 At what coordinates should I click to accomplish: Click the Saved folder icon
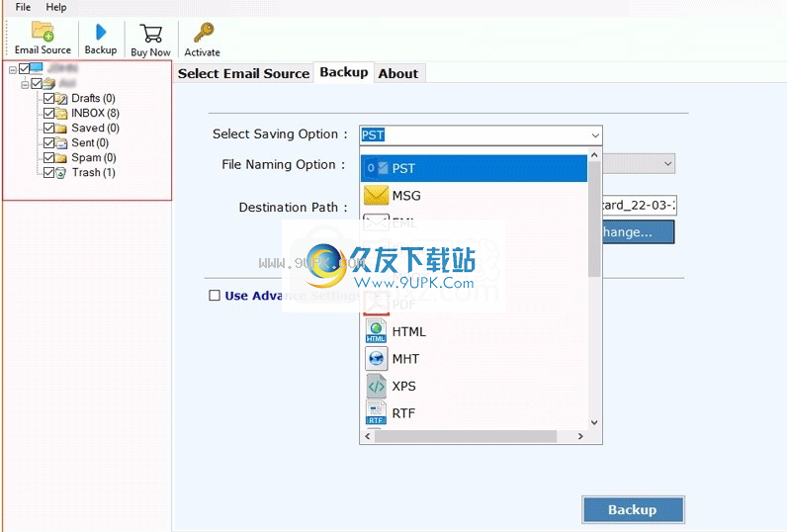pos(61,129)
